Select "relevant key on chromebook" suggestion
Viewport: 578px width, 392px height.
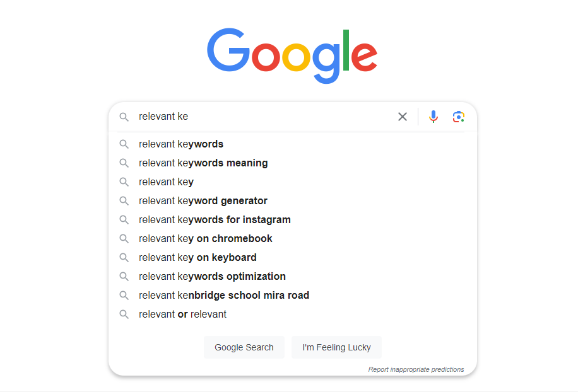tap(206, 239)
